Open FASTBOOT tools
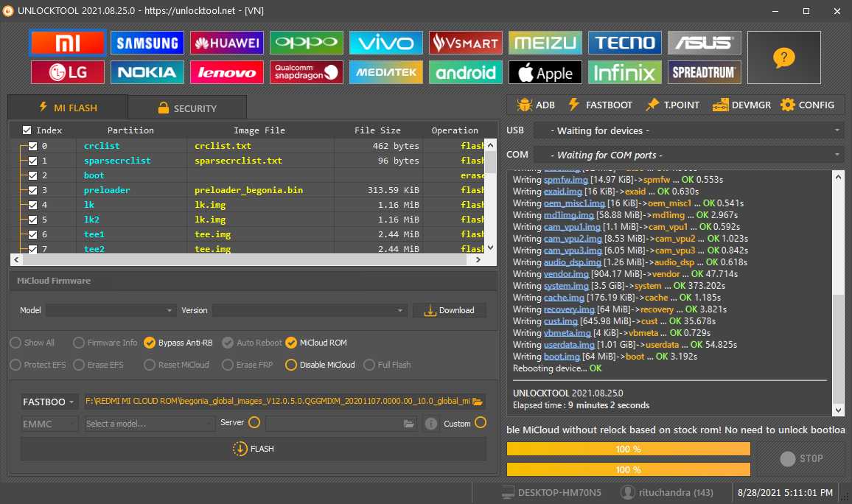852x504 pixels. [x=600, y=105]
